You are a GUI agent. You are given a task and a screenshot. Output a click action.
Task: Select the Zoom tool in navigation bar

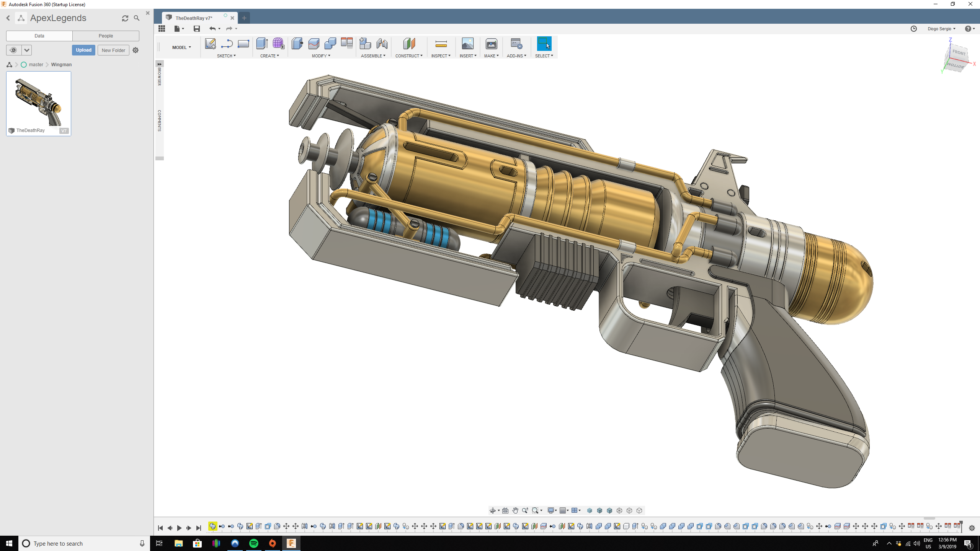pos(525,510)
